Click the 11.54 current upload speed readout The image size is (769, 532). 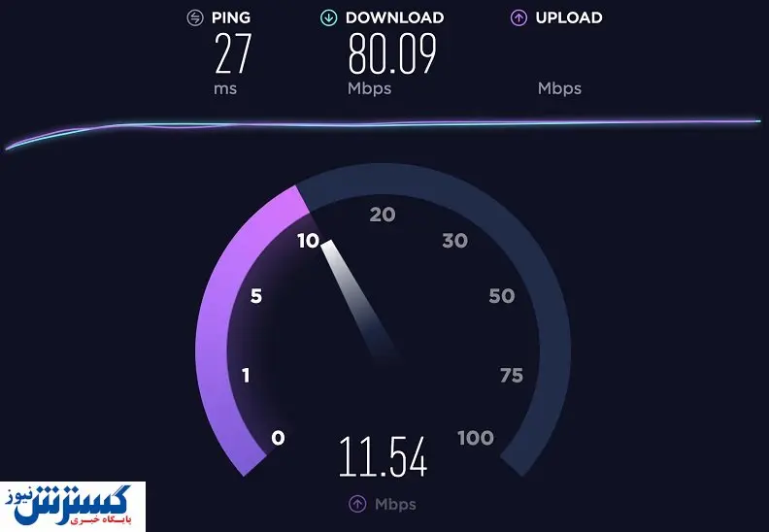(x=383, y=457)
